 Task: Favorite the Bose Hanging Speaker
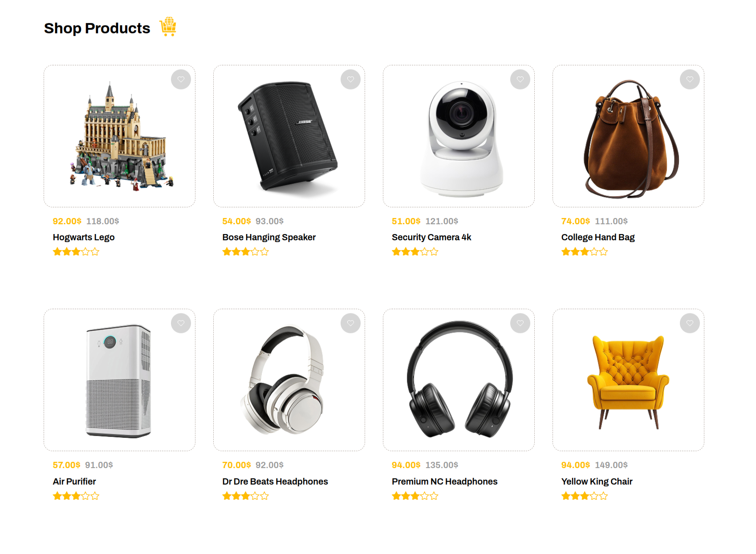pyautogui.click(x=350, y=80)
